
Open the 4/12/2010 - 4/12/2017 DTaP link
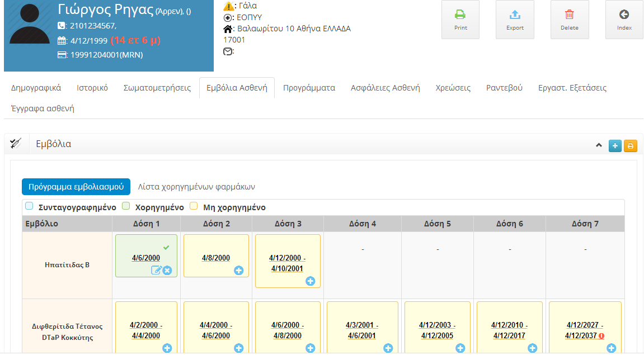pos(509,330)
